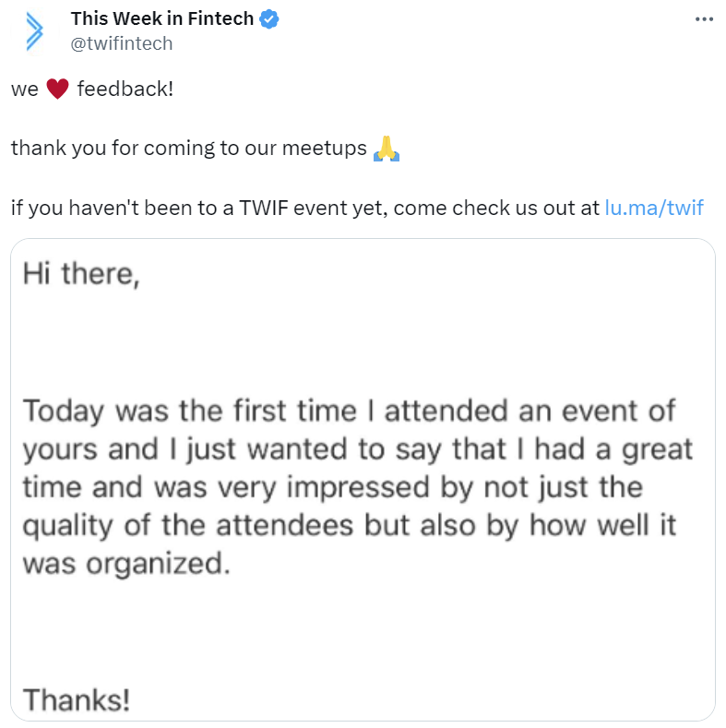
Task: Open the This Week in Fintech display name
Action: (x=162, y=19)
